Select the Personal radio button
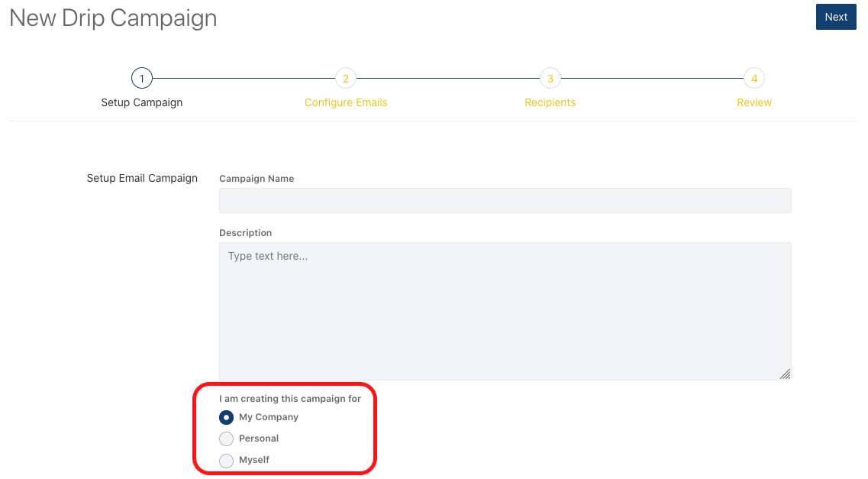The image size is (868, 479). click(x=227, y=439)
